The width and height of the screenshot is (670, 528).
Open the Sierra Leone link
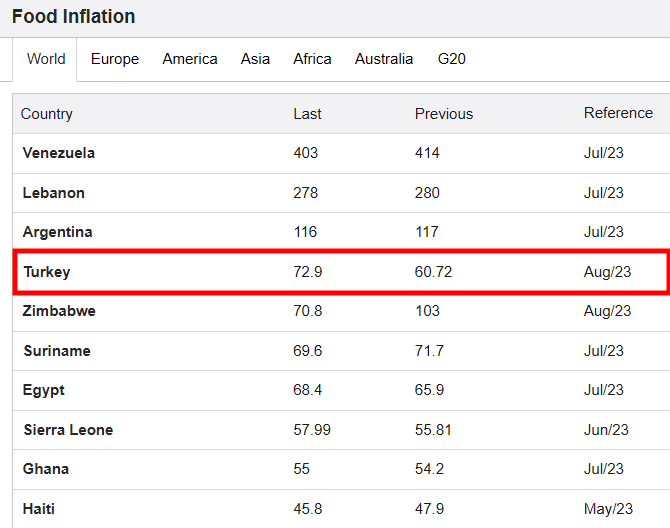(68, 430)
